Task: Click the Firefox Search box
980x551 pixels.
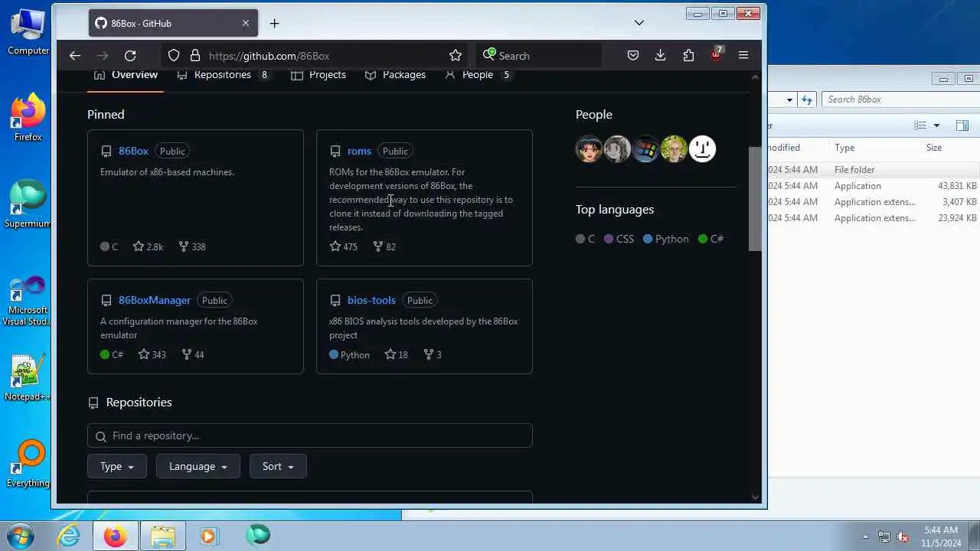Action: tap(540, 55)
